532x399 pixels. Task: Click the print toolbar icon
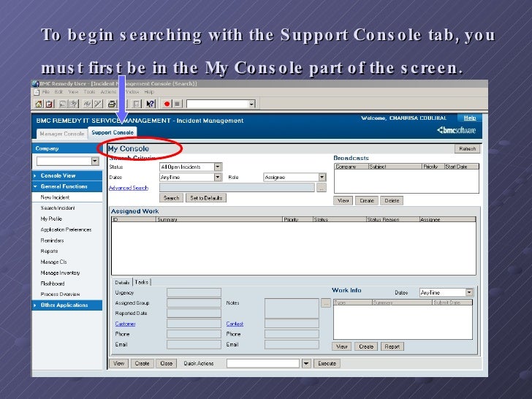[x=112, y=104]
